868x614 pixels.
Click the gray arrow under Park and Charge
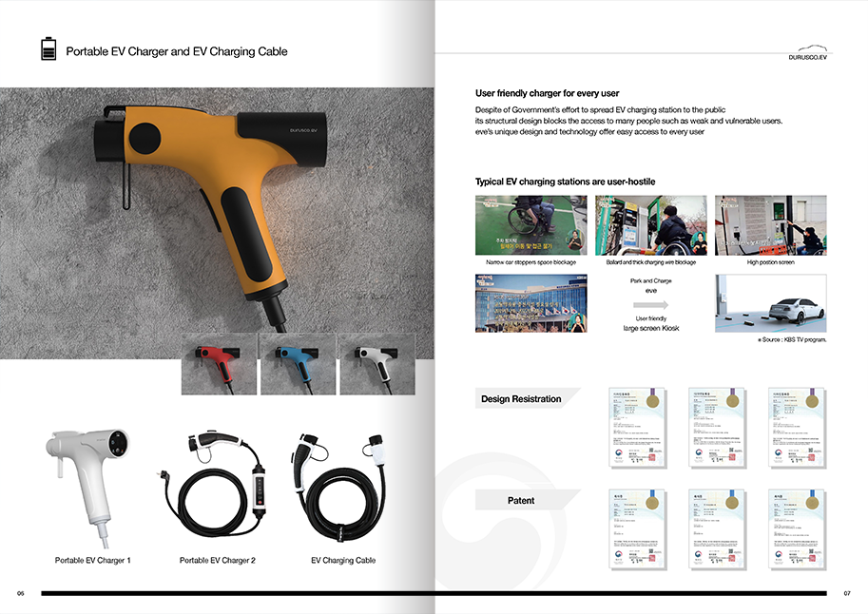pos(648,305)
